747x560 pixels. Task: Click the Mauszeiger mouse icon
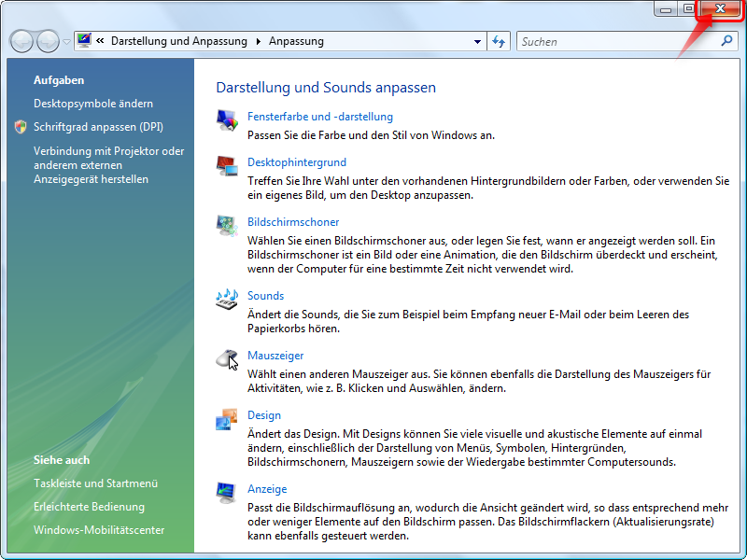227,358
